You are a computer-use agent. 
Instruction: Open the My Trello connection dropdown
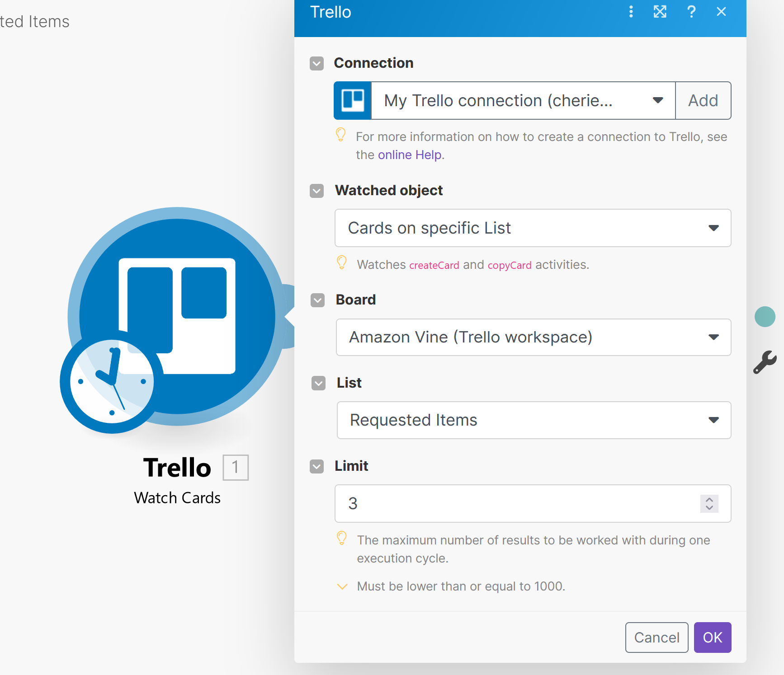coord(523,100)
